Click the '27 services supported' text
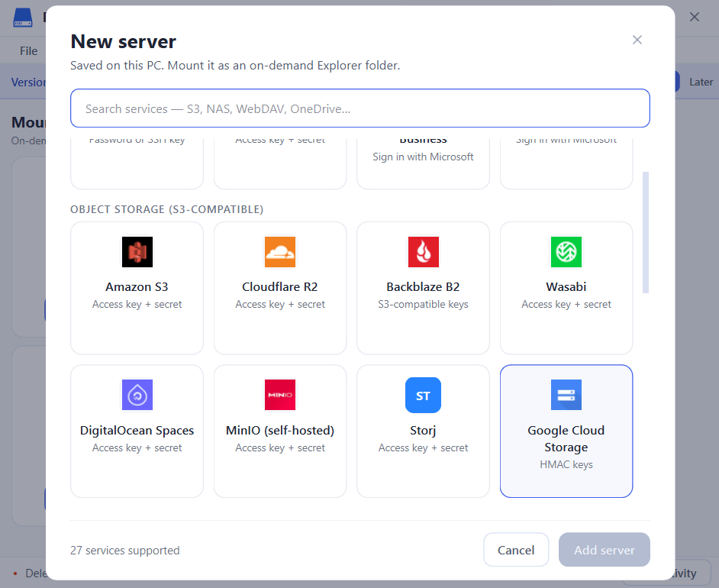This screenshot has width=719, height=588. [x=124, y=551]
